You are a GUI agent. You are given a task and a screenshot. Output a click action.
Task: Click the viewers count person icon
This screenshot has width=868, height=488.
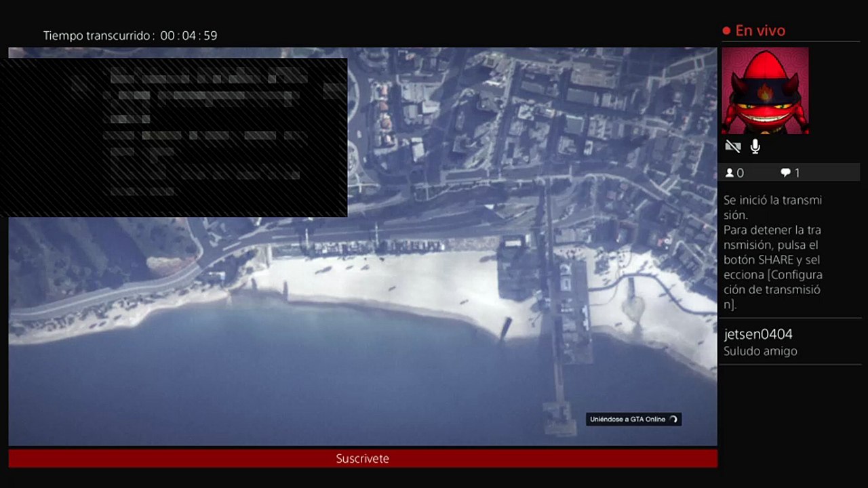(730, 173)
